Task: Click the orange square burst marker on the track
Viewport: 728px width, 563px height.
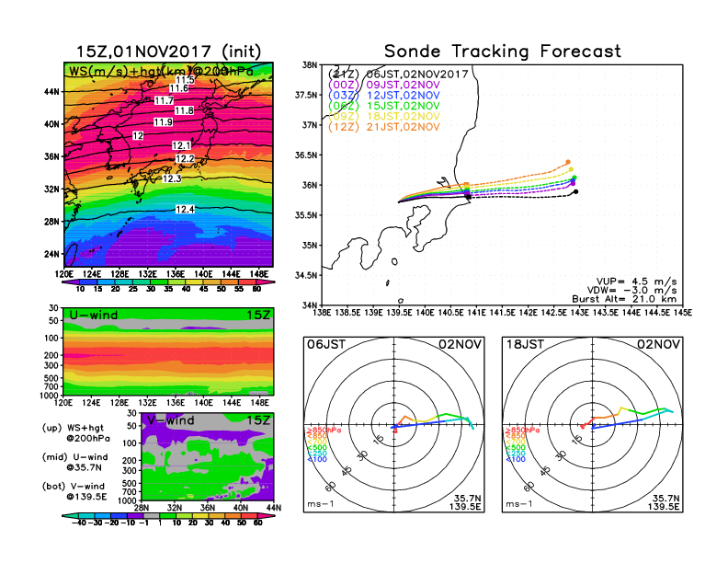Action: pyautogui.click(x=467, y=185)
